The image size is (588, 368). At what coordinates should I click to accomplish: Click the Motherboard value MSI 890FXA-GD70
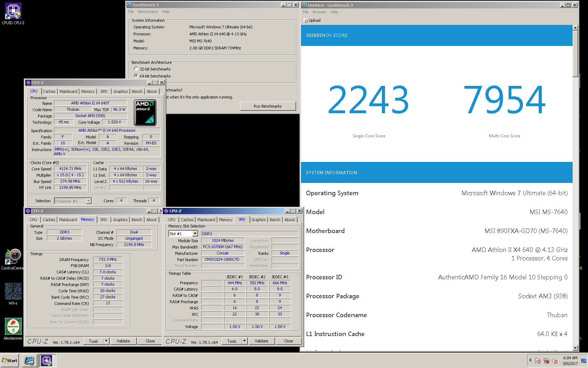tap(526, 231)
